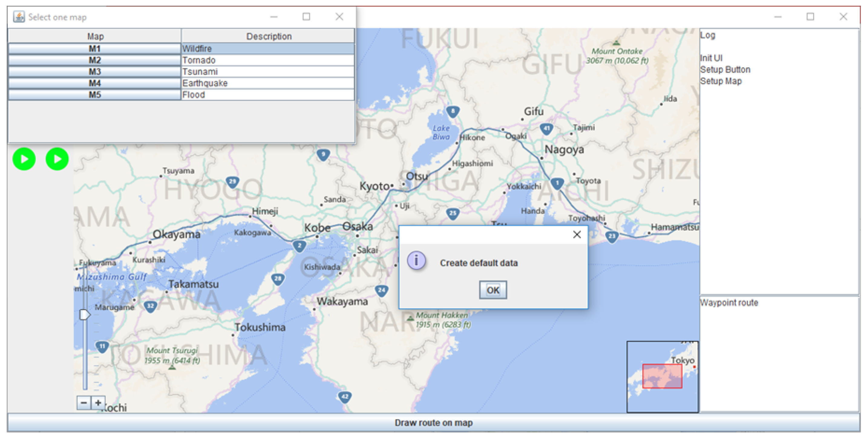Click the overview minimap thumbnail
The image size is (868, 440).
662,376
